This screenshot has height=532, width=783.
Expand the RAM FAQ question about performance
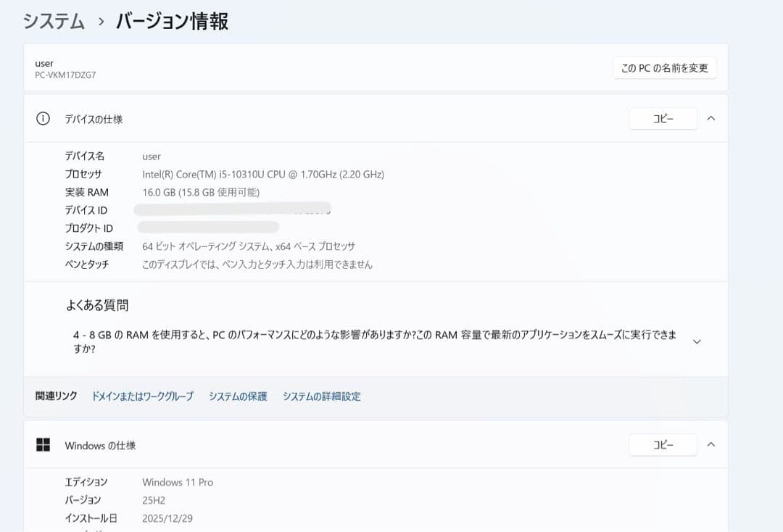(697, 341)
